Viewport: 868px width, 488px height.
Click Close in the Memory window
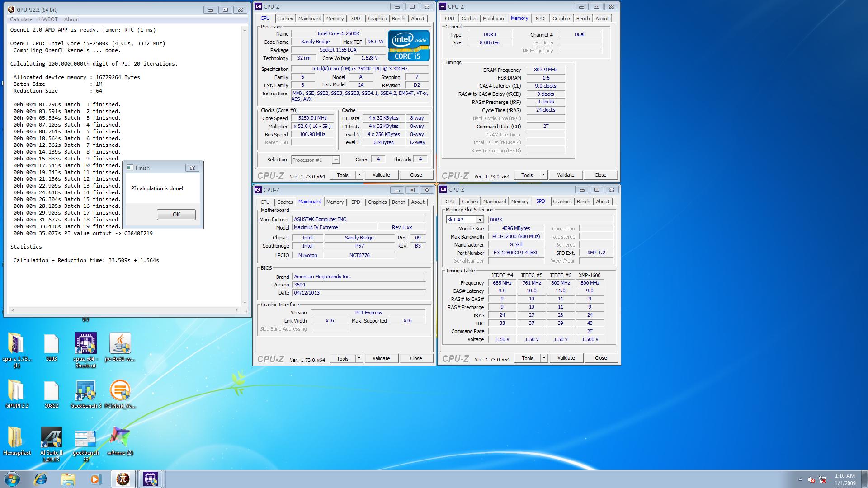tap(600, 175)
